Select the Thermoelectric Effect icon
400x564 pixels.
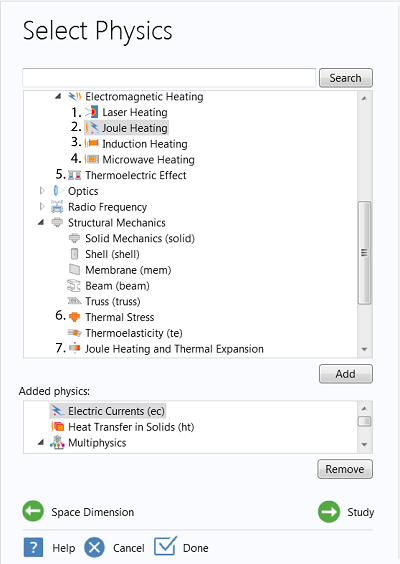tap(74, 175)
